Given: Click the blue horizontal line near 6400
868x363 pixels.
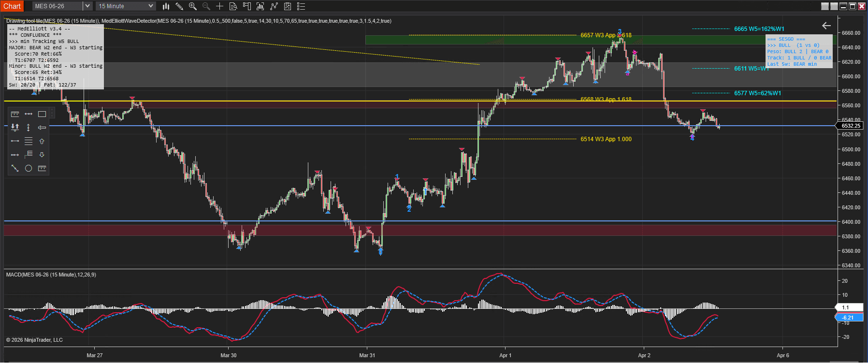Looking at the screenshot, I should pos(420,221).
